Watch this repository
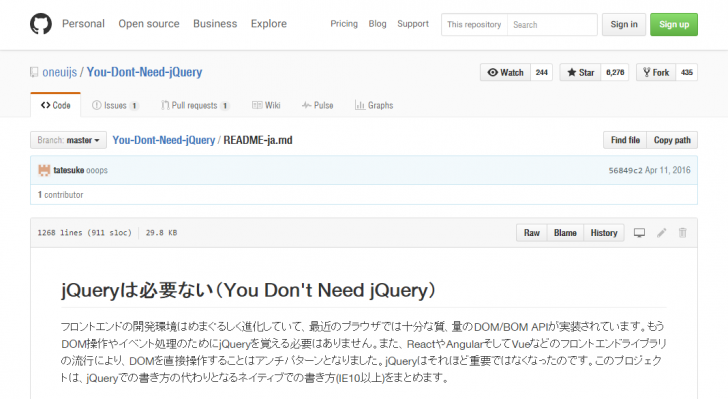 (505, 72)
